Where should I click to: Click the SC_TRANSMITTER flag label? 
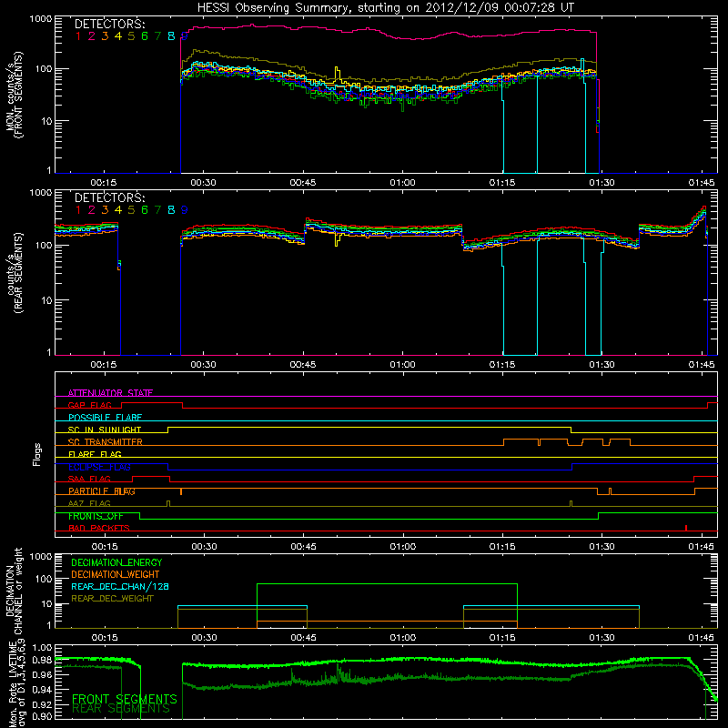(x=106, y=442)
